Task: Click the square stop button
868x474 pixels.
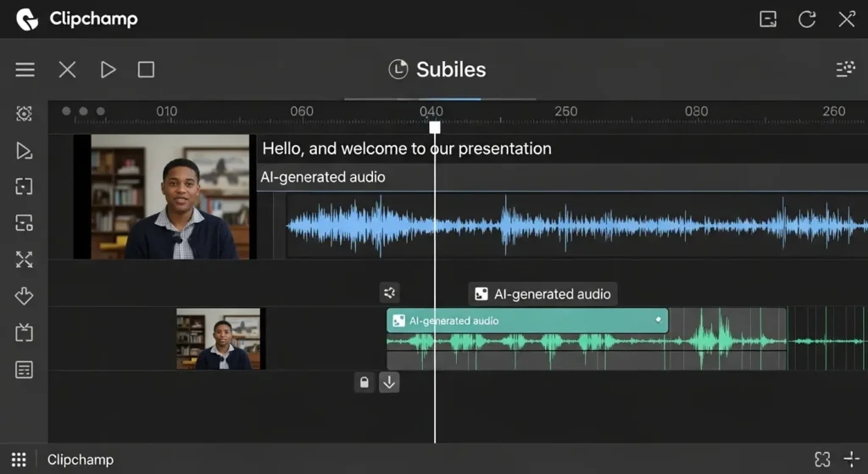Action: tap(146, 70)
